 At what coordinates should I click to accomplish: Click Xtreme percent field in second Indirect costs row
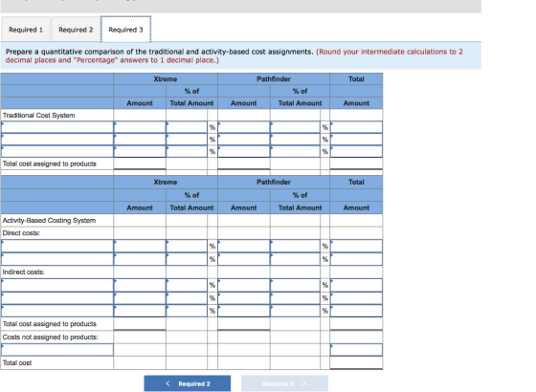[x=187, y=298]
